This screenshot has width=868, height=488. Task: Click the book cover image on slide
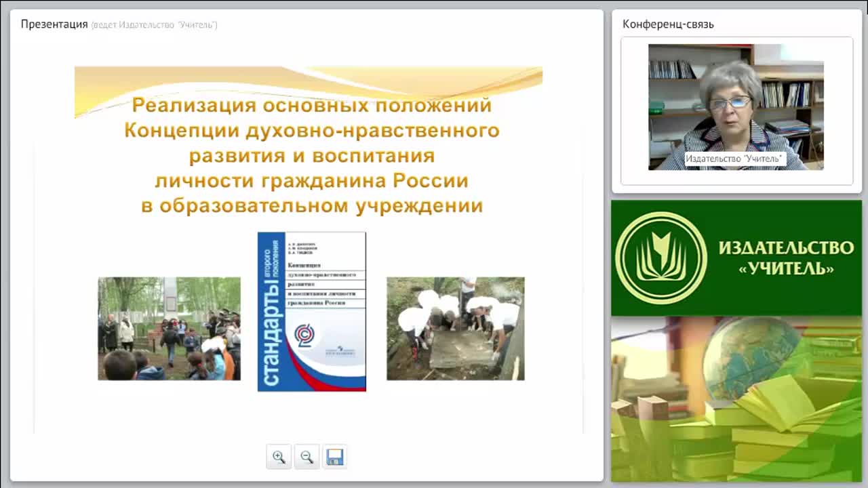tap(312, 312)
